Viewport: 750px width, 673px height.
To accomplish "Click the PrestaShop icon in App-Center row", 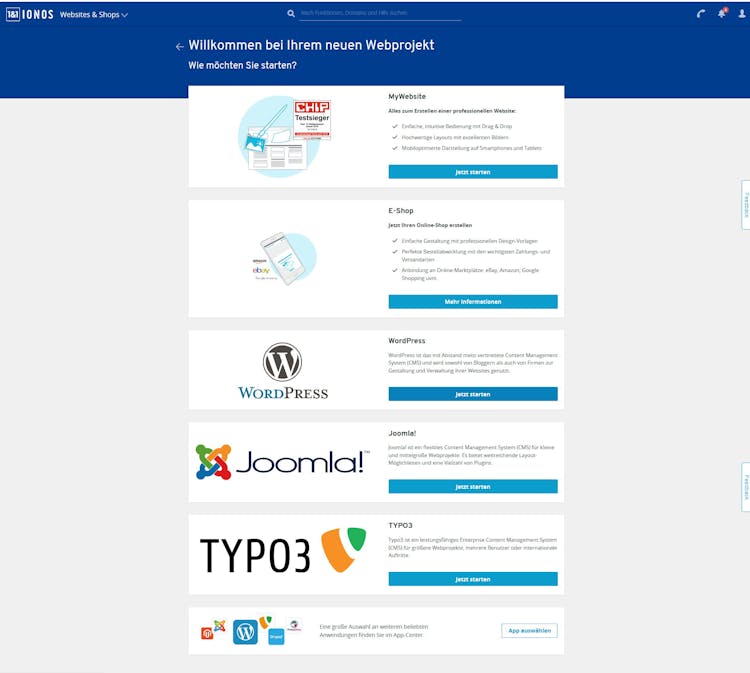I will click(x=294, y=625).
